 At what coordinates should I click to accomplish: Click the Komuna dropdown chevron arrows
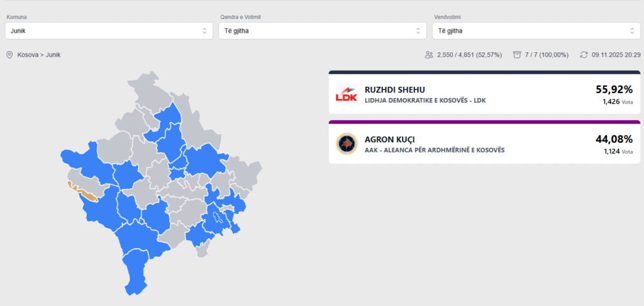tap(205, 31)
